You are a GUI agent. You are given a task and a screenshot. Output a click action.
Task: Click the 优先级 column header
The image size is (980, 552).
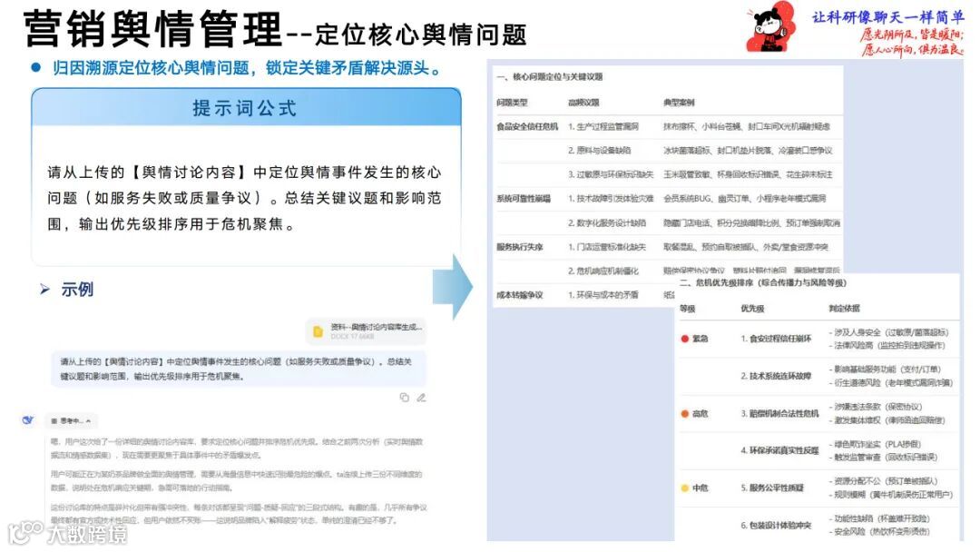(x=752, y=308)
